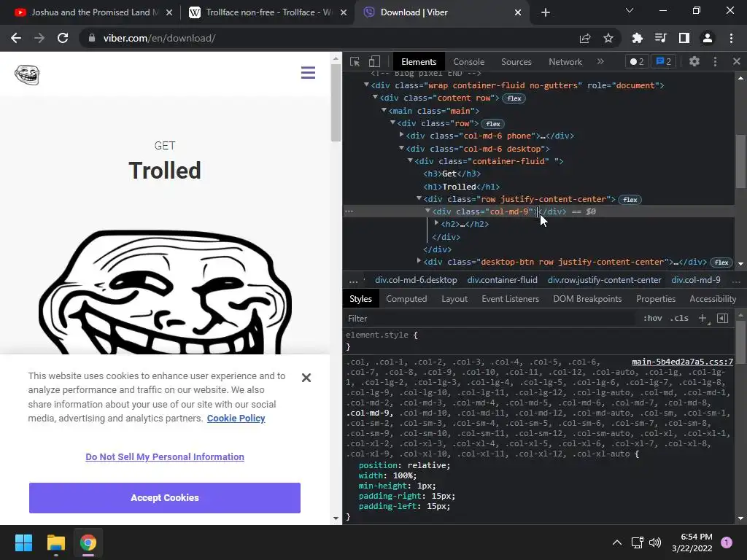Viewport: 747px width, 560px height.
Task: Open the Network tab
Action: [x=565, y=62]
